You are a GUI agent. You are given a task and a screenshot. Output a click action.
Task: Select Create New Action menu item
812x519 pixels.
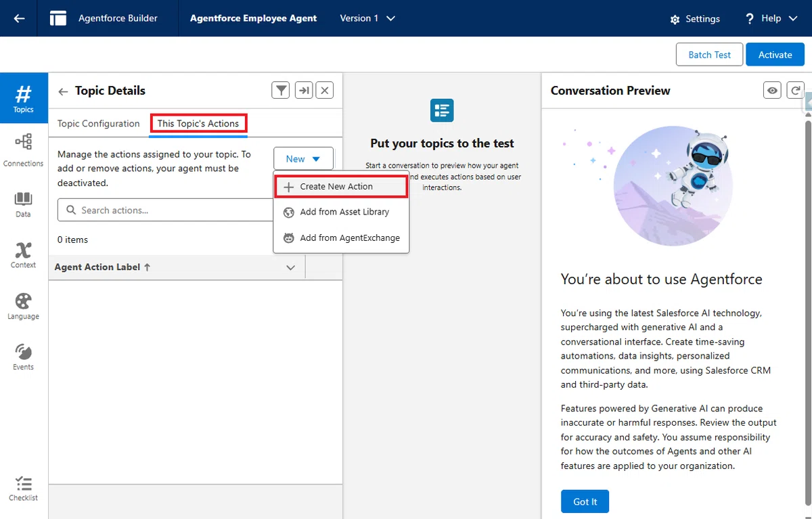[x=342, y=186]
